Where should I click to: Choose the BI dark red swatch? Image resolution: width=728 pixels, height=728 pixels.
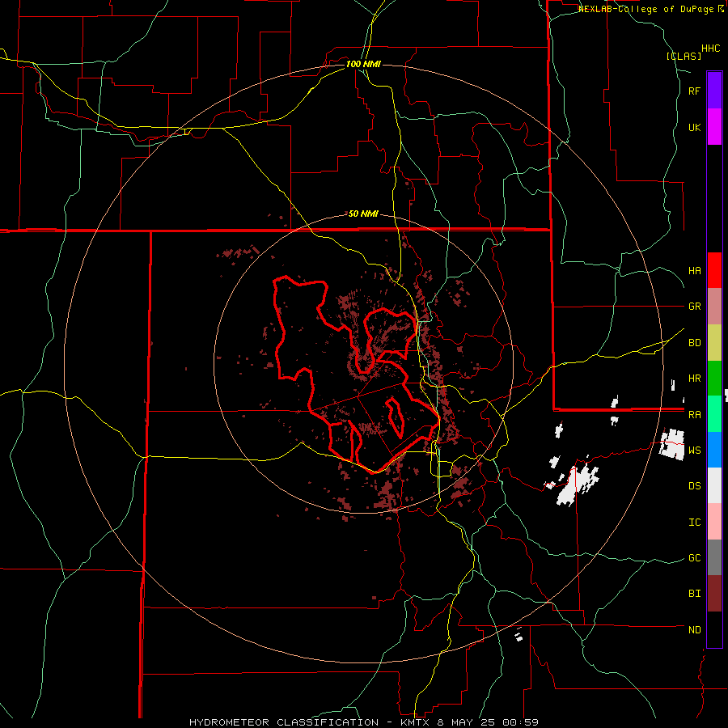click(714, 594)
